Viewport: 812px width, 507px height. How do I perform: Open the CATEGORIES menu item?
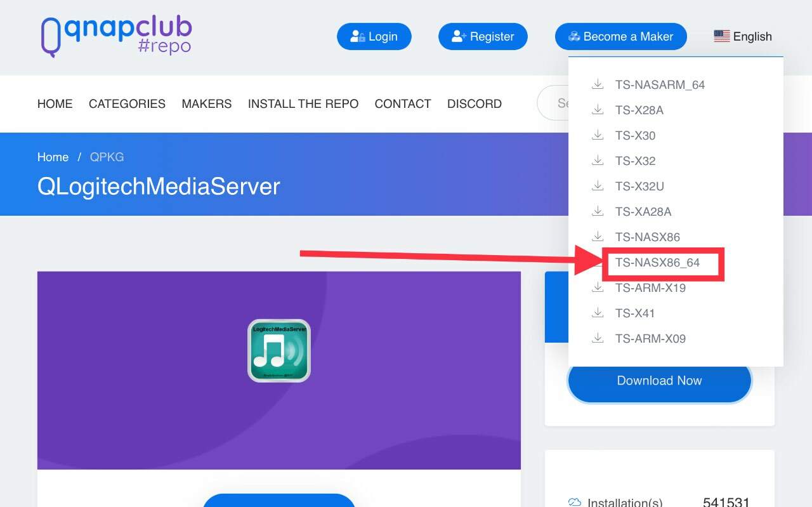tap(127, 104)
